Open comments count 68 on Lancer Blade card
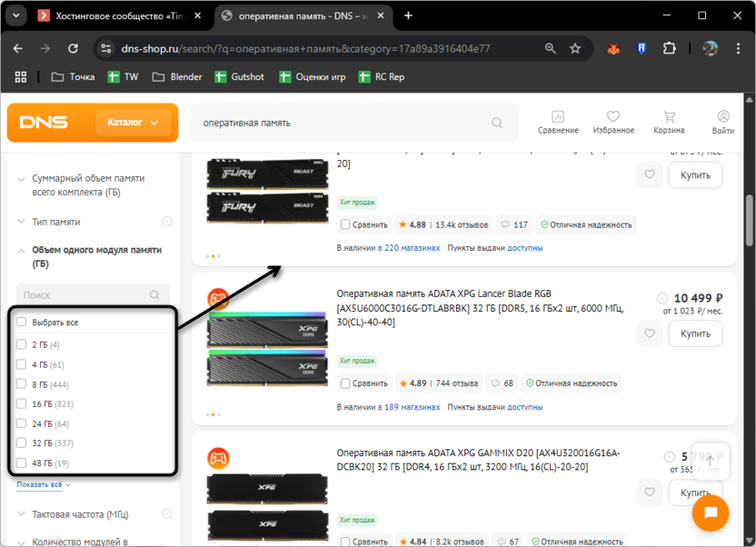Screen dimensions: 756x547 point(502,383)
